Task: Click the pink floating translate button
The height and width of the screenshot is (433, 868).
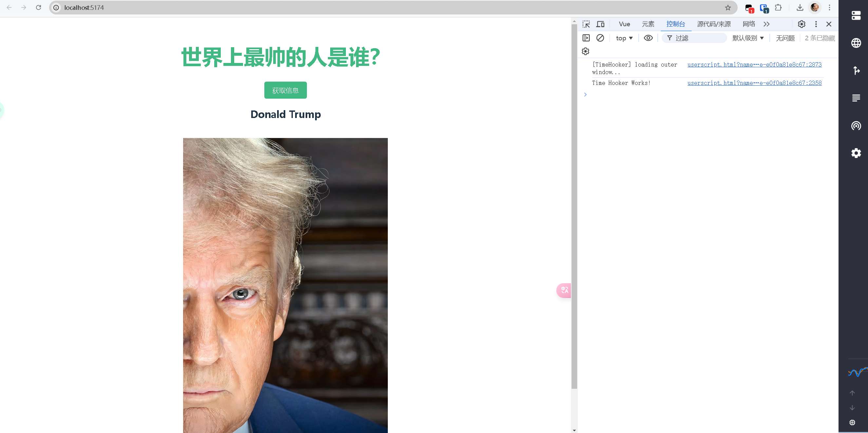Action: click(x=564, y=290)
